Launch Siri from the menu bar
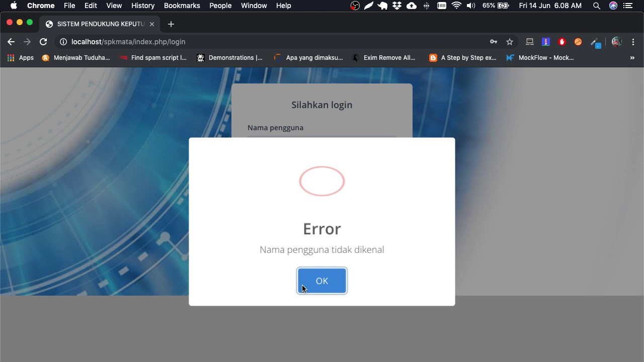The image size is (644, 362). [613, 6]
